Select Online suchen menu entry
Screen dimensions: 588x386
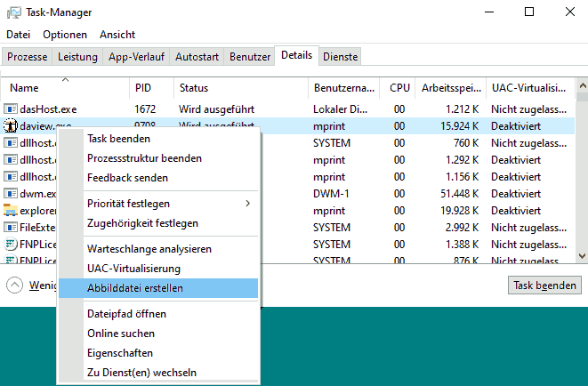pyautogui.click(x=158, y=334)
